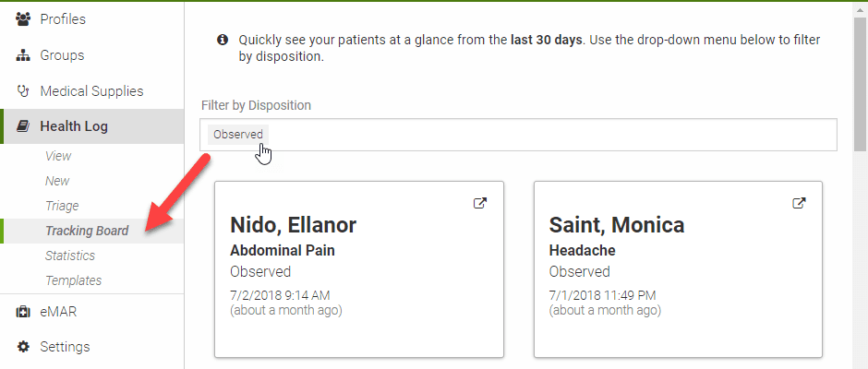This screenshot has height=369, width=868.
Task: Click the Saint, Monica patient name
Action: 617,224
